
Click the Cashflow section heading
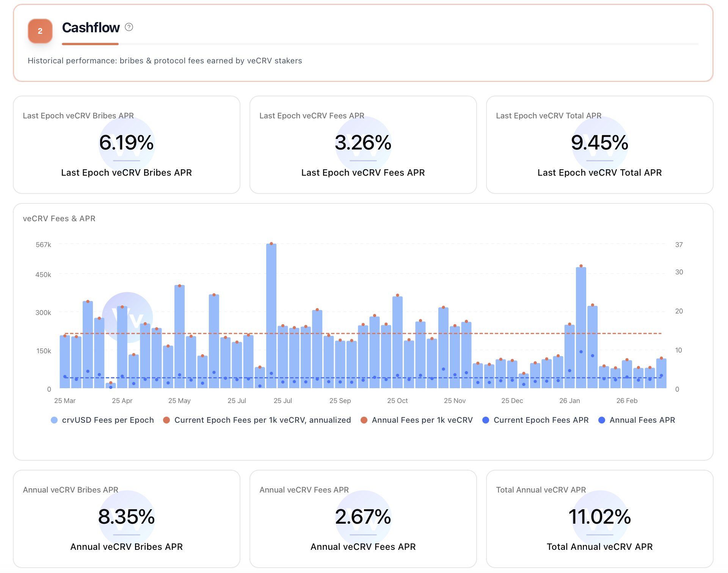pyautogui.click(x=91, y=28)
